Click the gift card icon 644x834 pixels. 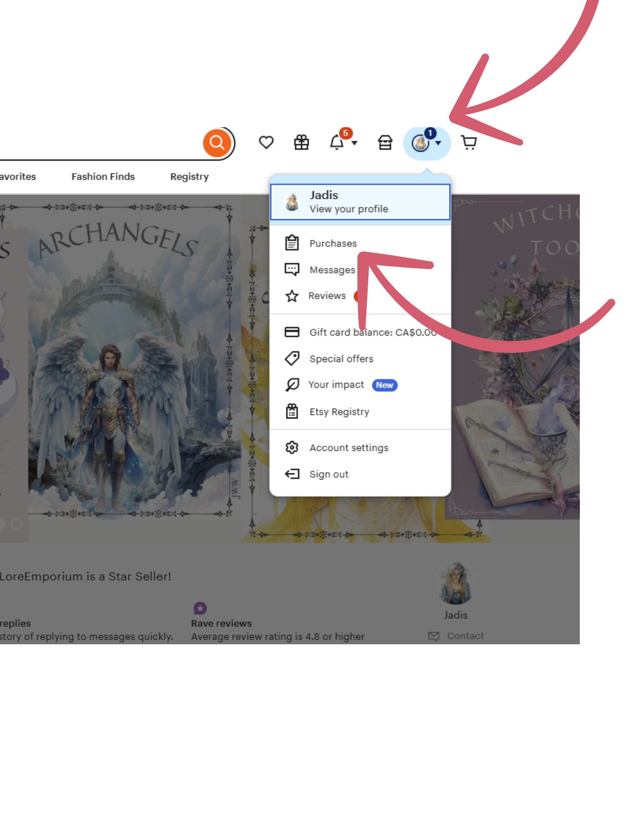(x=292, y=332)
